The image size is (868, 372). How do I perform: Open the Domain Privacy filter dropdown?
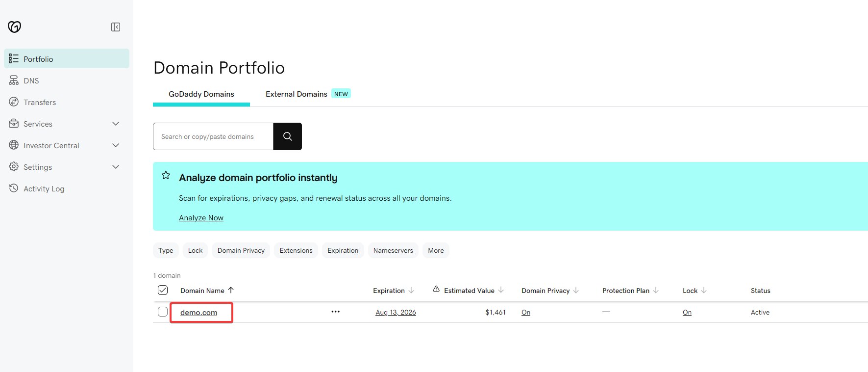241,250
